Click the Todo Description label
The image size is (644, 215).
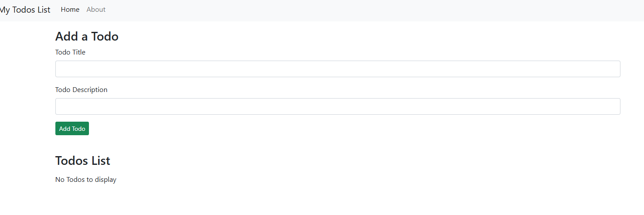click(x=81, y=90)
